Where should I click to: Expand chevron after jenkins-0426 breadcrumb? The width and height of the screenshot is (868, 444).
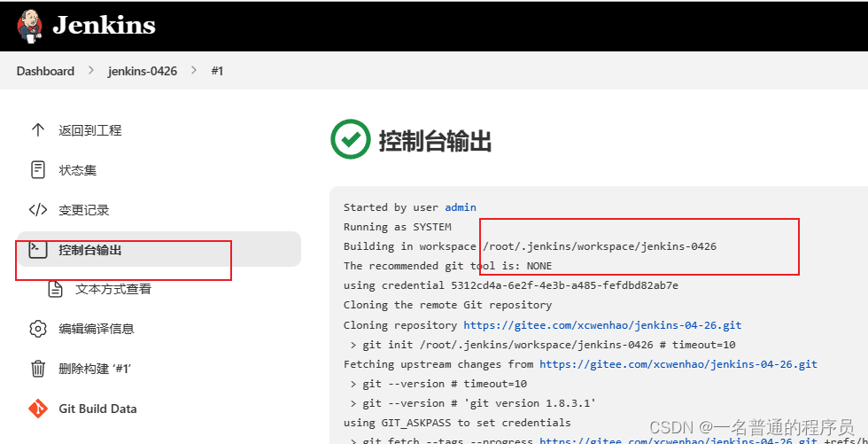pos(194,71)
